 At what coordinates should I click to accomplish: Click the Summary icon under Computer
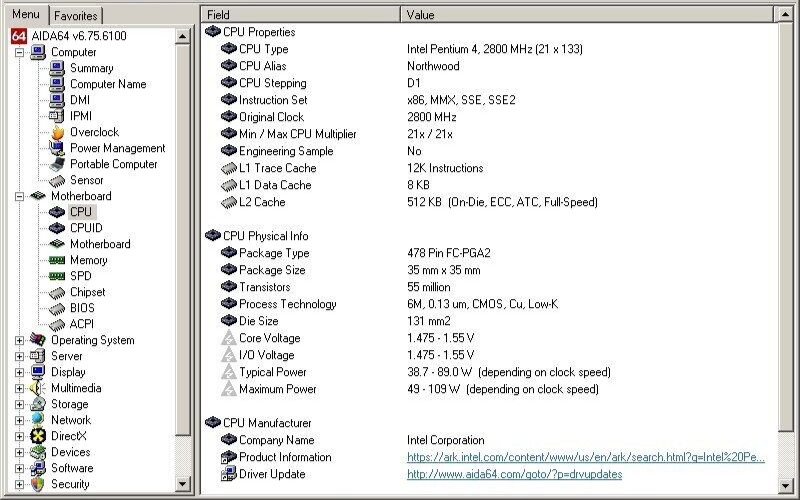coord(57,68)
